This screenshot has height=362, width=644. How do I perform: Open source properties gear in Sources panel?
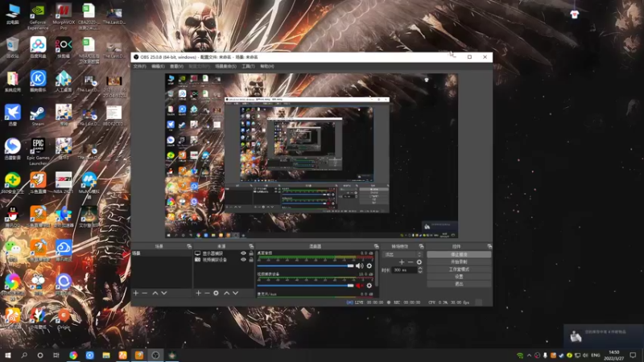pyautogui.click(x=216, y=293)
